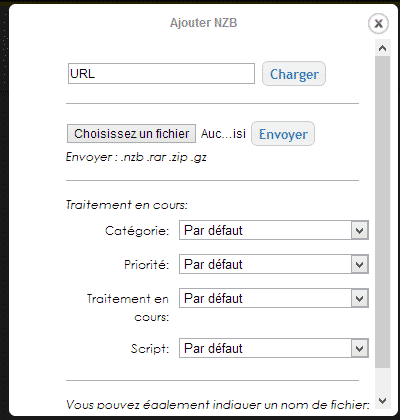Screen dimensions: 400x420
Task: Click the scrollbar track below the thumb
Action: click(382, 381)
